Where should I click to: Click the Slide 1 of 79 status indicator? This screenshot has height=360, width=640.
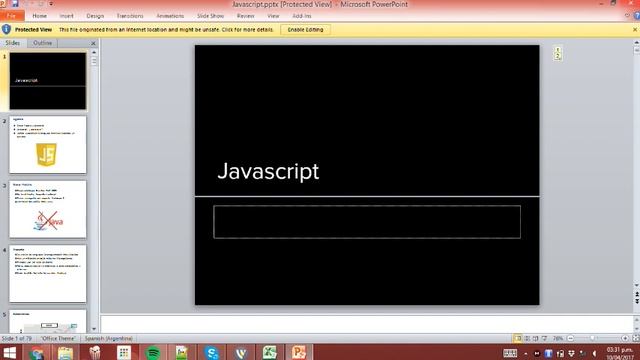point(17,338)
